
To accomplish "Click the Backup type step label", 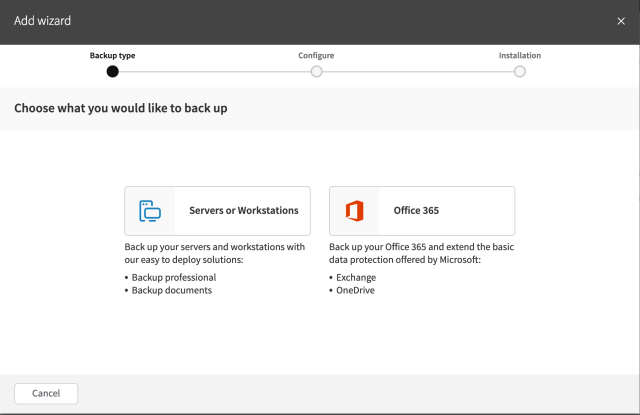I will 113,55.
